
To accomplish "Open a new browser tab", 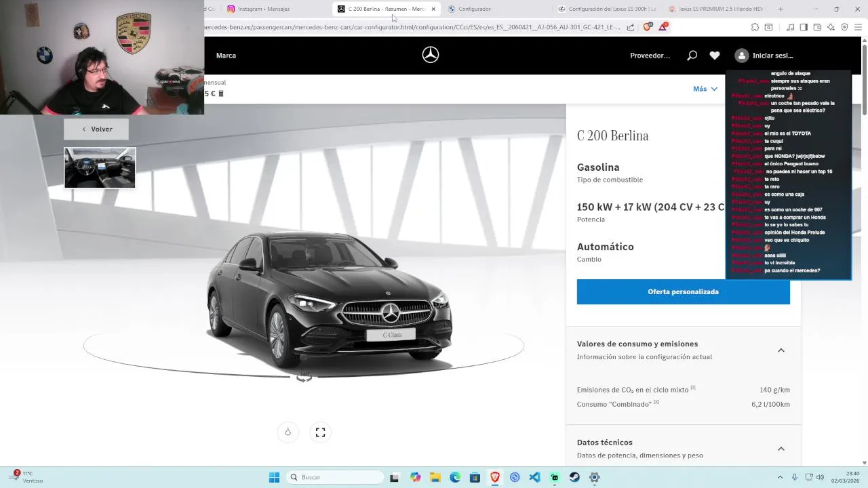I will (781, 9).
